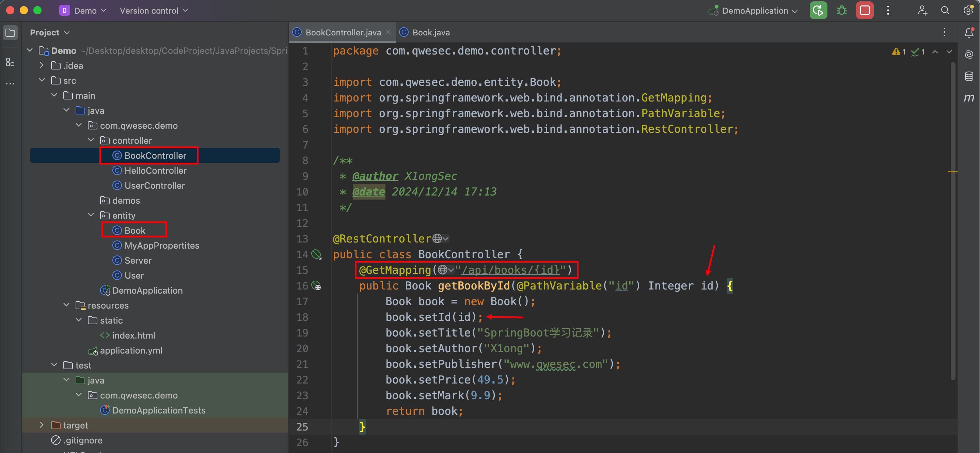This screenshot has width=980, height=453.
Task: Toggle the Project tool window folder icon
Action: [10, 33]
